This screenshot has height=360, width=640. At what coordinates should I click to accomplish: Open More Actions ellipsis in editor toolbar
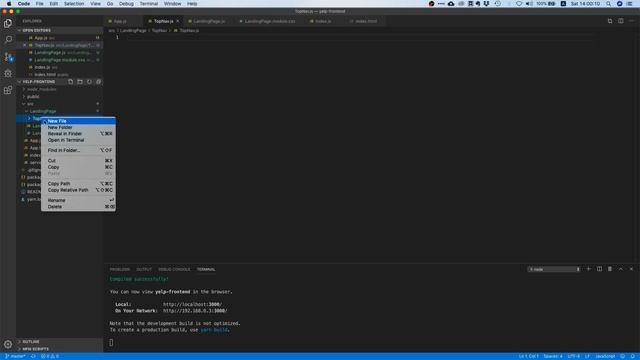click(631, 21)
